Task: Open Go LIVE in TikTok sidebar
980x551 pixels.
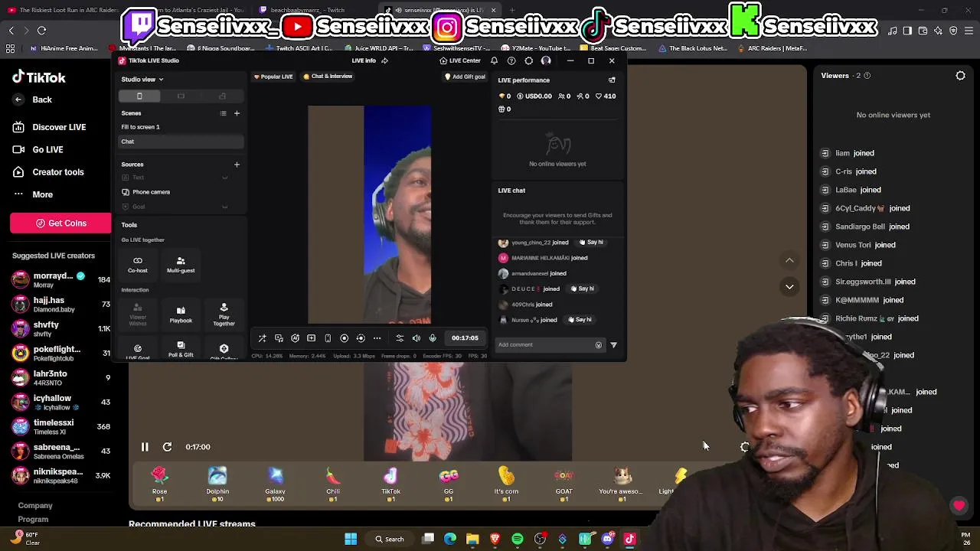Action: [38, 149]
